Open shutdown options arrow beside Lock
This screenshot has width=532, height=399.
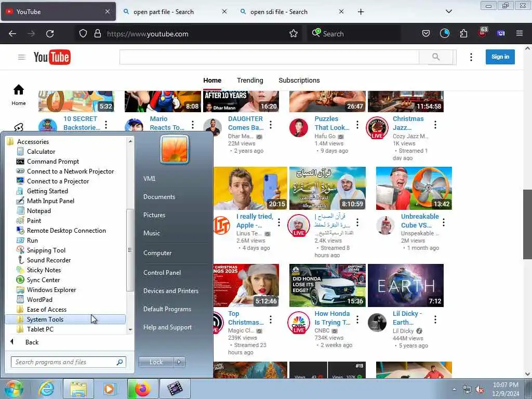[179, 362]
